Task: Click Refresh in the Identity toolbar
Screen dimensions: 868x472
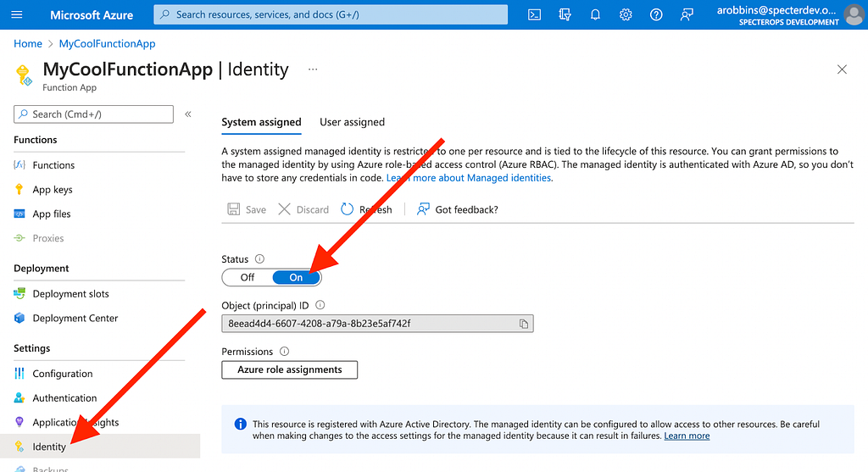Action: point(366,209)
